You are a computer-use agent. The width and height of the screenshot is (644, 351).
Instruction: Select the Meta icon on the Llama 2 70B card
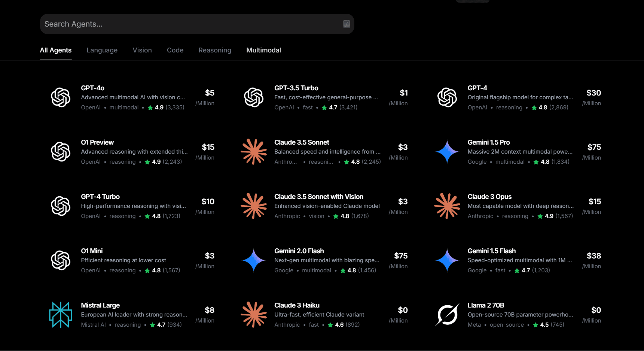pyautogui.click(x=447, y=315)
